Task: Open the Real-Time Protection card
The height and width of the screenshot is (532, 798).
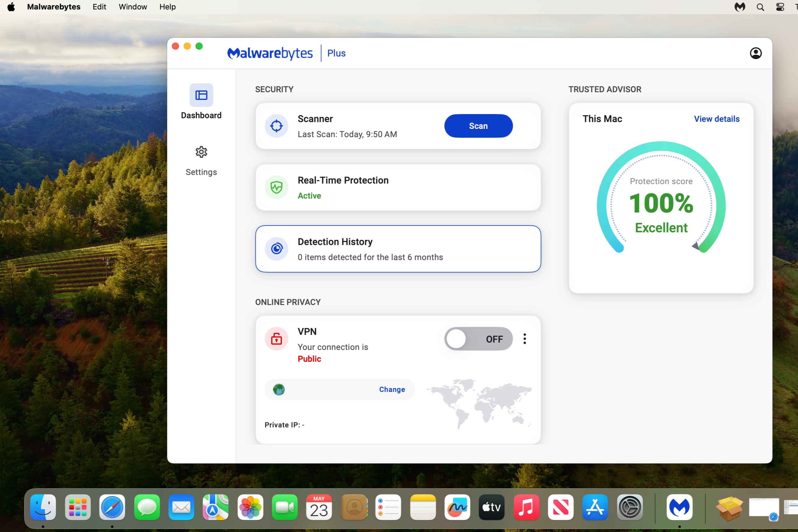Action: coord(398,187)
